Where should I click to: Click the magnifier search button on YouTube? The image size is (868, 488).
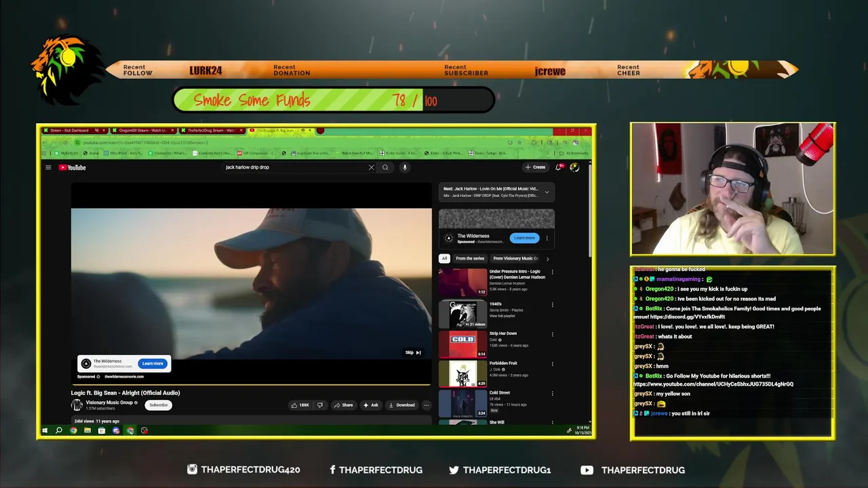tap(385, 167)
